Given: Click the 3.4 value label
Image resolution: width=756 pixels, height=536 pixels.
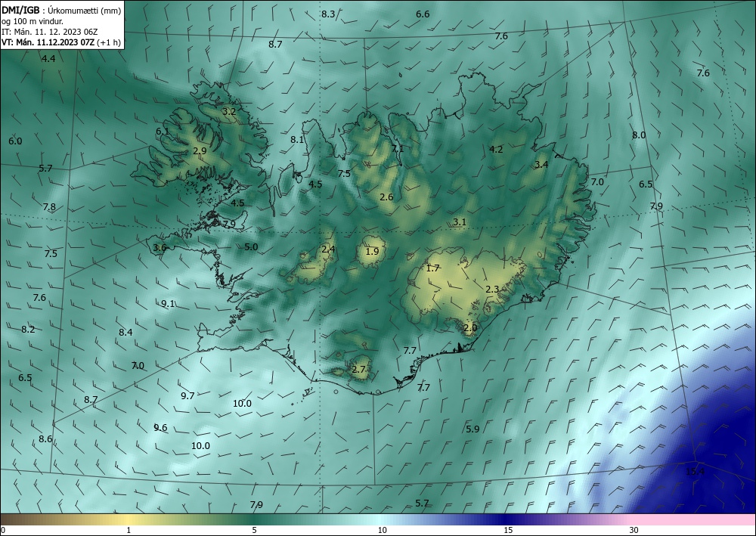Looking at the screenshot, I should [x=541, y=164].
